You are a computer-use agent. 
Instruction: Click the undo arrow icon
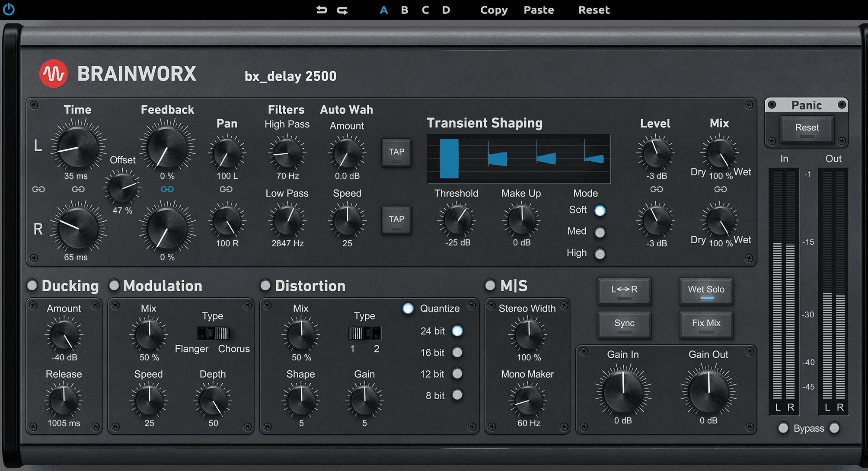pyautogui.click(x=322, y=10)
